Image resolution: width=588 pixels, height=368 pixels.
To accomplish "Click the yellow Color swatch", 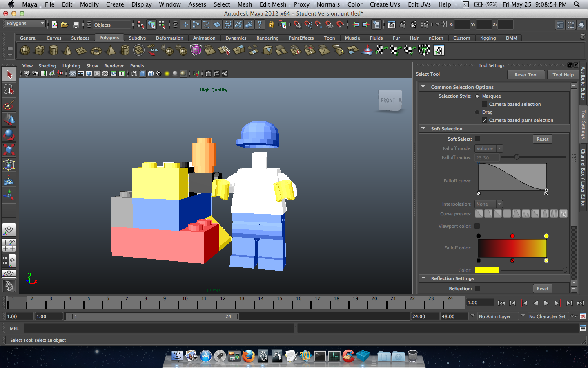I will pos(487,270).
